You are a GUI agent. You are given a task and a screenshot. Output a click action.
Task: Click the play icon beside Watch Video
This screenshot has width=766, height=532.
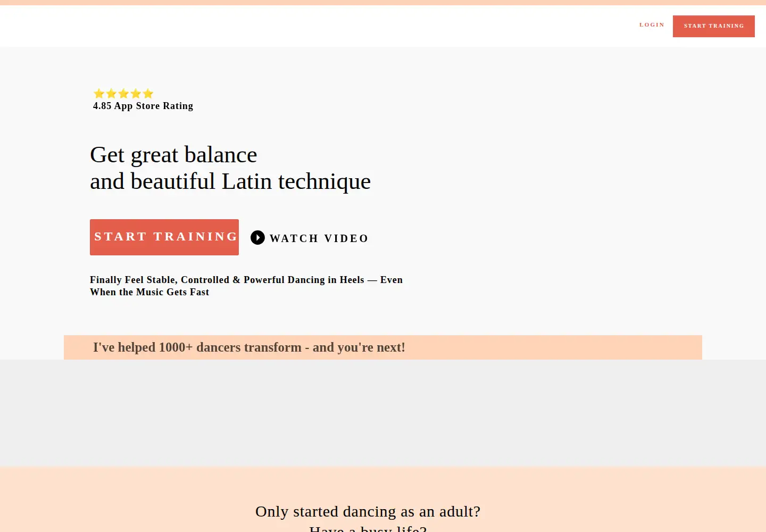pos(257,237)
